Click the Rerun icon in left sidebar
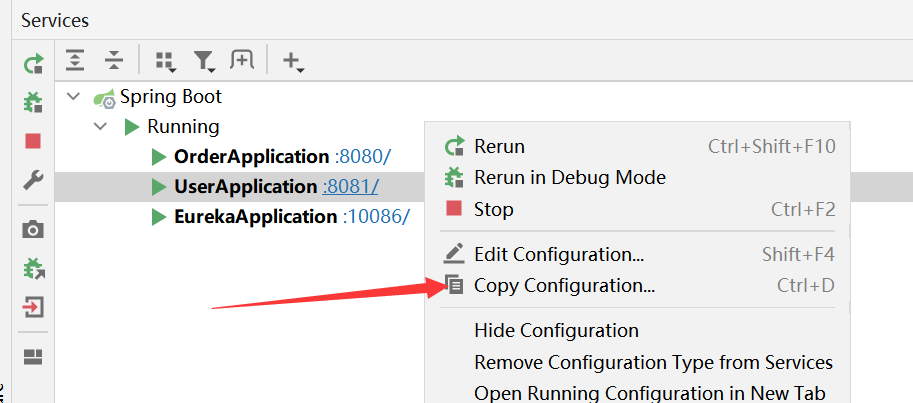 point(34,63)
